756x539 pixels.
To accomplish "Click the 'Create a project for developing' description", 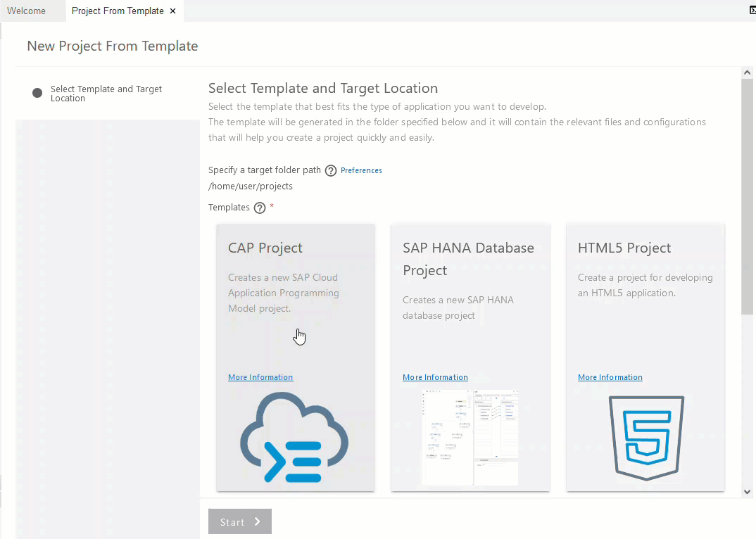I will (645, 285).
